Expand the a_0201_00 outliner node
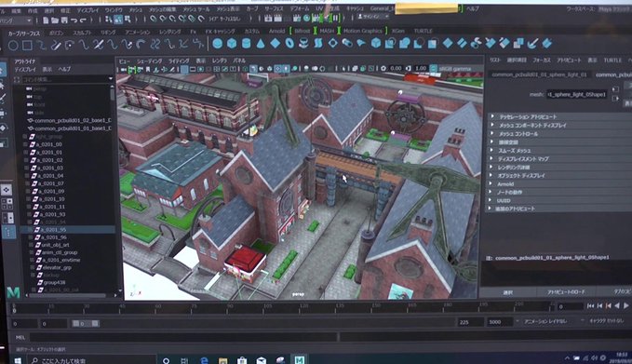This screenshot has height=364, width=632. click(x=26, y=144)
